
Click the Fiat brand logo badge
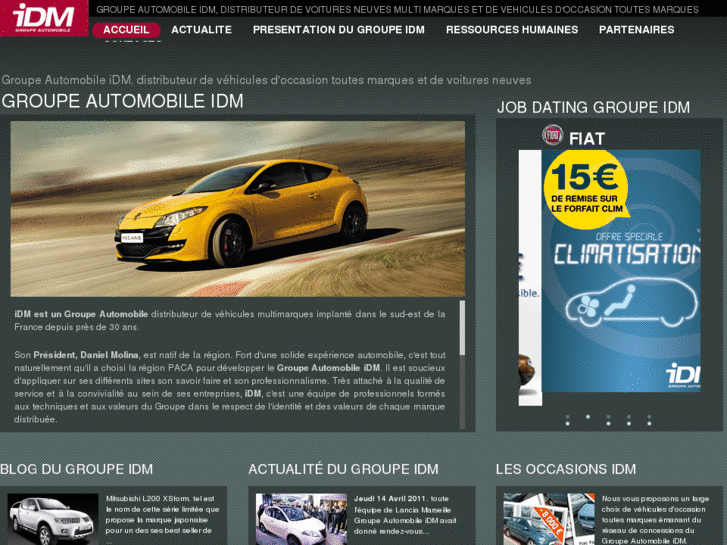[552, 135]
